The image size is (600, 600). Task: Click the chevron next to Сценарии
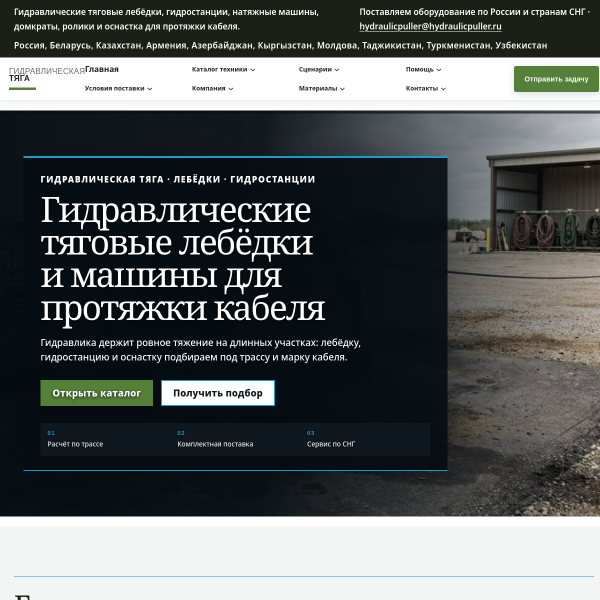[337, 70]
